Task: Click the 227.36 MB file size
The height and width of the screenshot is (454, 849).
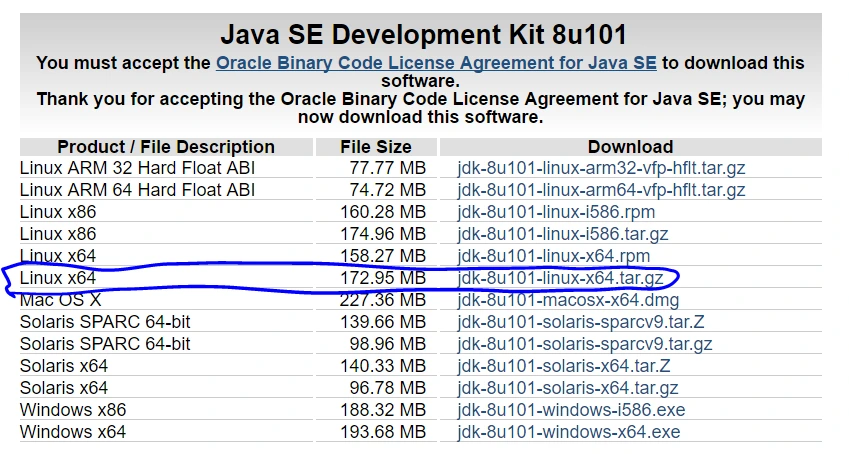Action: coord(383,300)
